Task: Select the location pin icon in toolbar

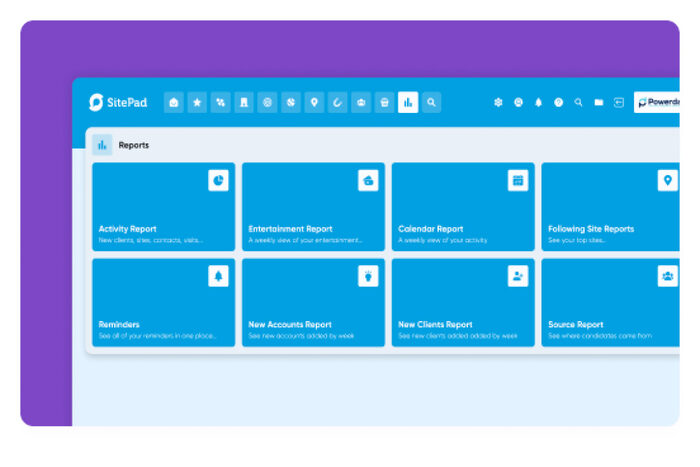Action: 314,102
